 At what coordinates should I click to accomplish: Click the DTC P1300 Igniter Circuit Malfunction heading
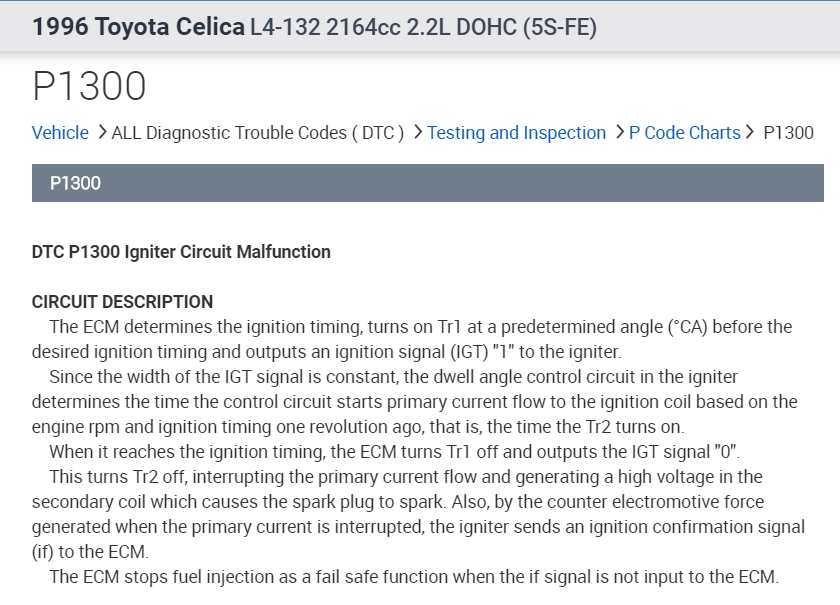pos(181,252)
